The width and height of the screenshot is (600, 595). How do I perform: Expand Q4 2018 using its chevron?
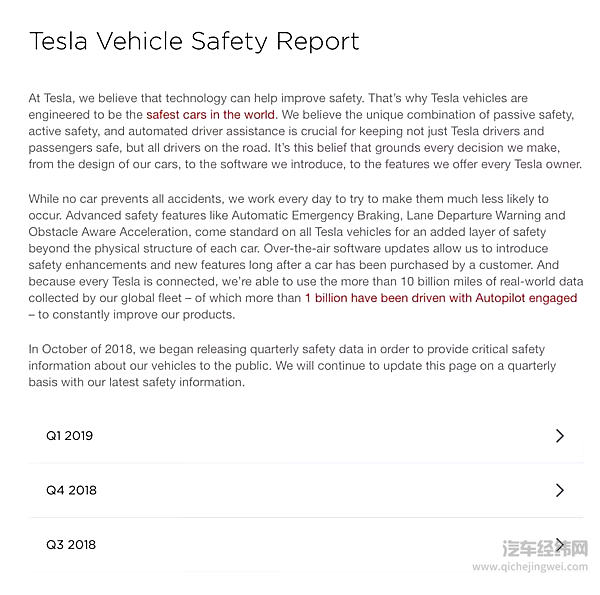click(559, 490)
